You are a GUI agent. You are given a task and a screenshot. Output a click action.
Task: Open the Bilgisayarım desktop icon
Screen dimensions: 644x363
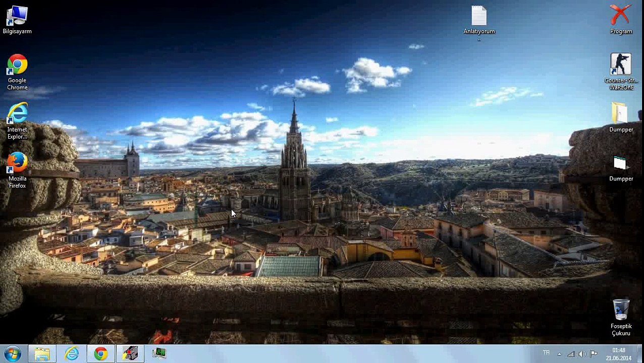(17, 20)
